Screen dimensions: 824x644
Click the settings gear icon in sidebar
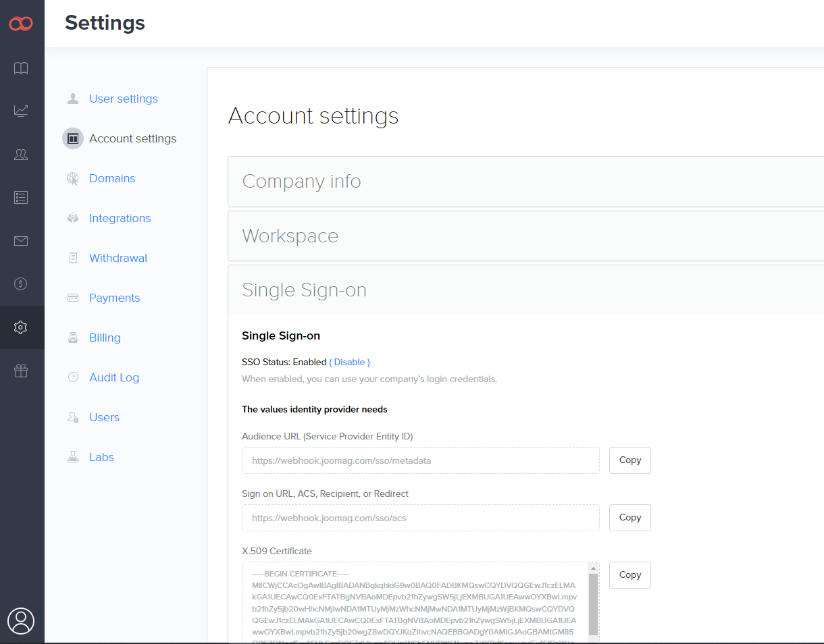[21, 327]
